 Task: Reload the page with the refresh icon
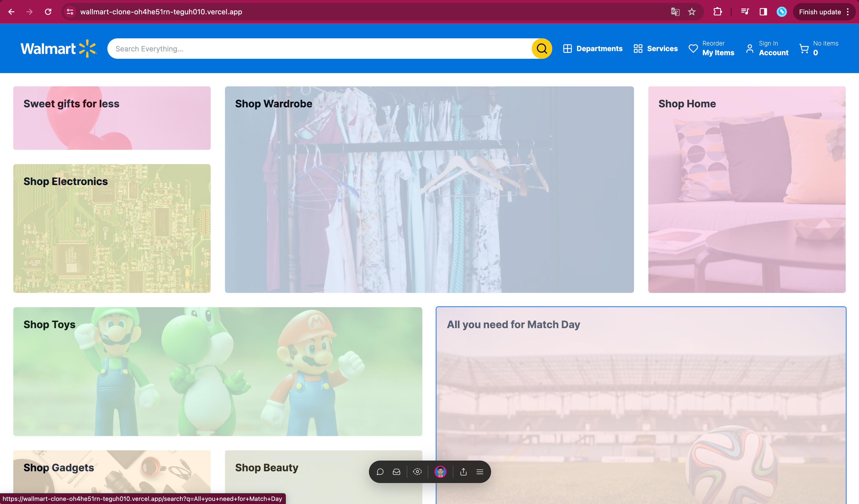pos(48,12)
